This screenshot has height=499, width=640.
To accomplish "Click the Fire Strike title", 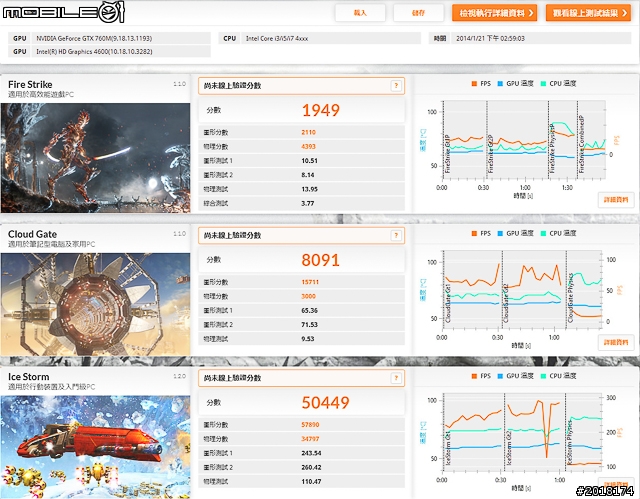I will [30, 84].
